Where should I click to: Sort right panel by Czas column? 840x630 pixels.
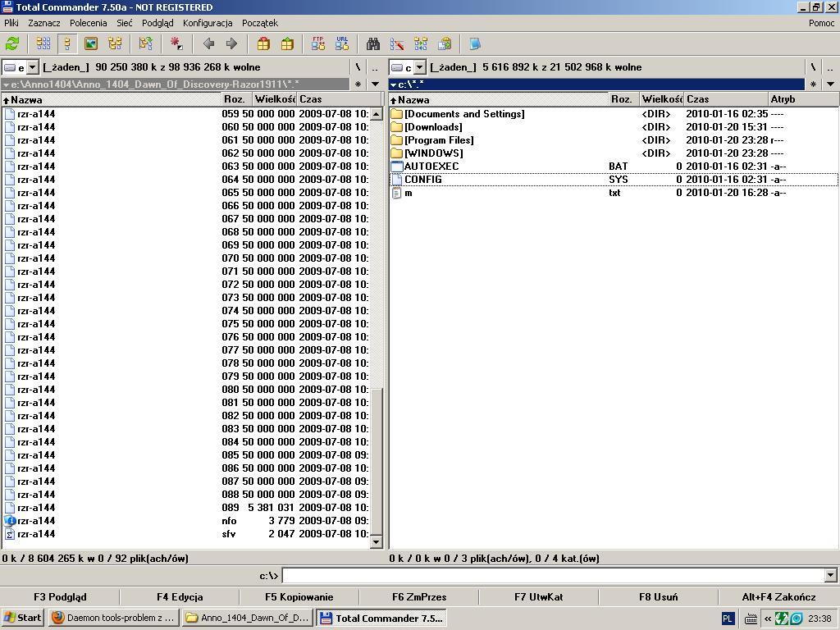[726, 99]
